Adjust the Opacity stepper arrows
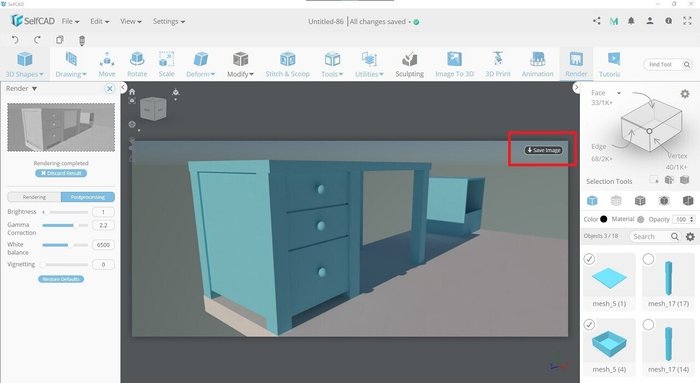 coord(692,219)
